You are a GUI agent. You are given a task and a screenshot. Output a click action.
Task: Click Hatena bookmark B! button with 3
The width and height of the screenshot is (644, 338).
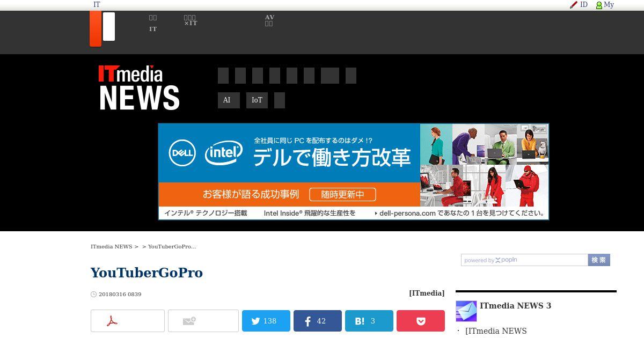[x=369, y=321]
